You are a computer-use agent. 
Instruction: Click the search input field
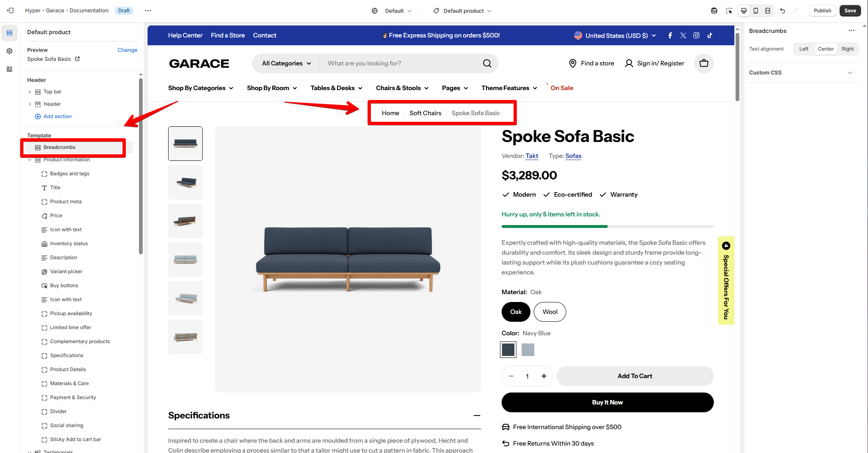pos(400,63)
